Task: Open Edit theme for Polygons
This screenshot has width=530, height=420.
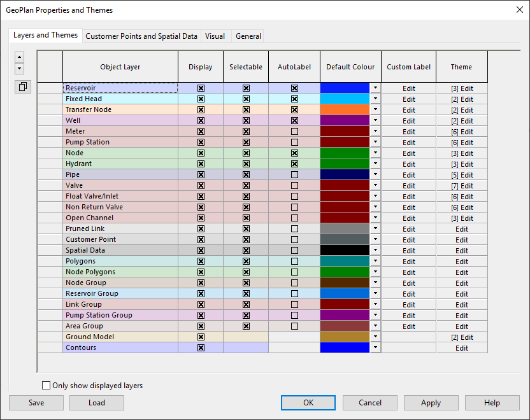Action: [x=462, y=262]
